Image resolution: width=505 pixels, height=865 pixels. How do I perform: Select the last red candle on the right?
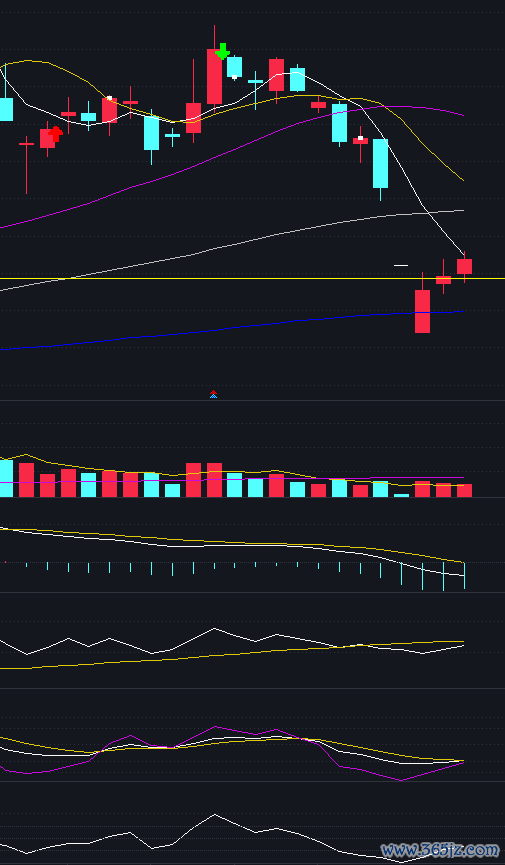464,266
